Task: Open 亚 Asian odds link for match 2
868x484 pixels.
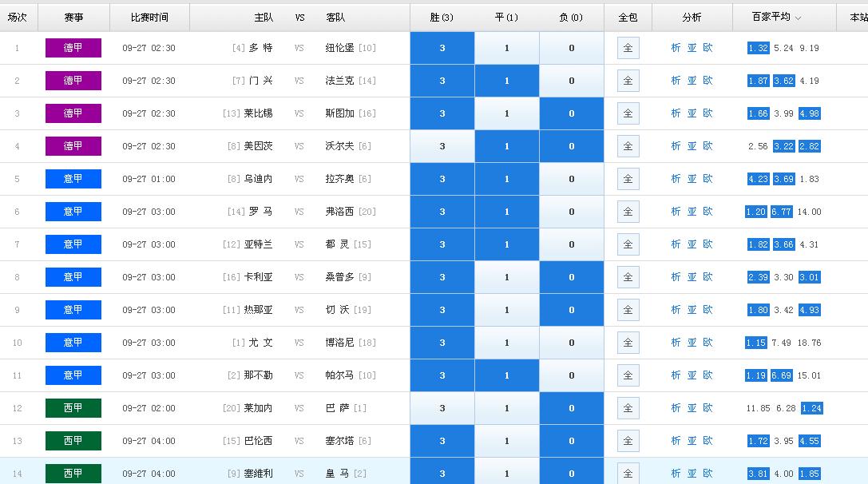Action: 692,81
